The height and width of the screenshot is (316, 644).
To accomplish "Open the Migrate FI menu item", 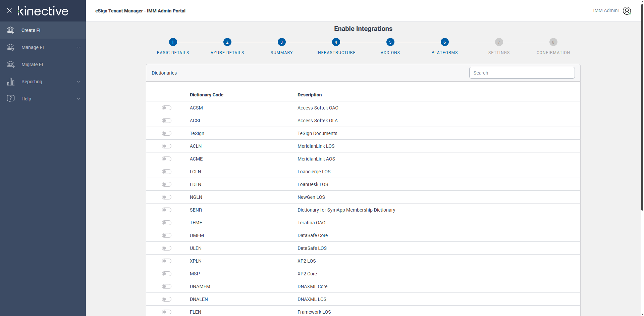I will point(43,64).
